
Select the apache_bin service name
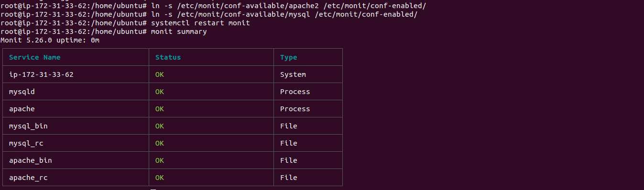[31, 160]
